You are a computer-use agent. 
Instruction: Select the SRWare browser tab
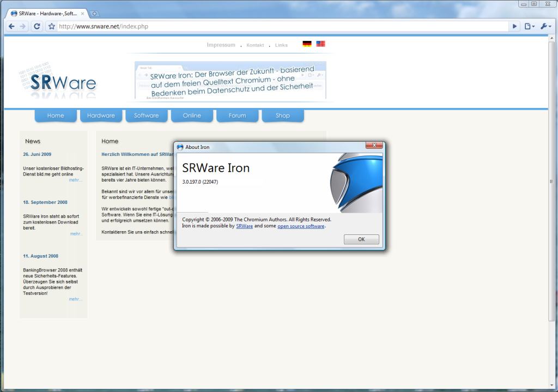(x=46, y=13)
